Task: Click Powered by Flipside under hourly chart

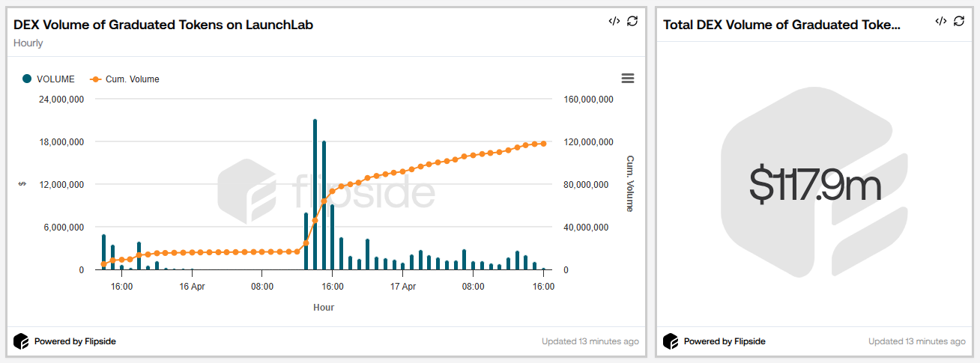Action: [75, 341]
